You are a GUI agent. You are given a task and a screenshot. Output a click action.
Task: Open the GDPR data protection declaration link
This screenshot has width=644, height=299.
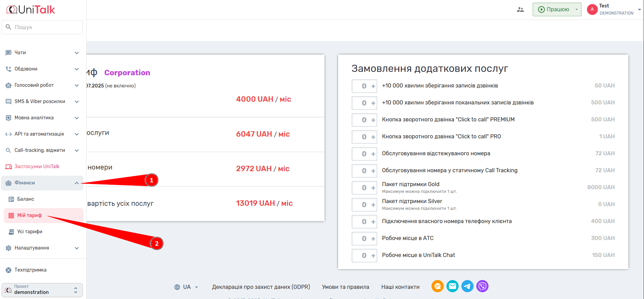(x=261, y=287)
